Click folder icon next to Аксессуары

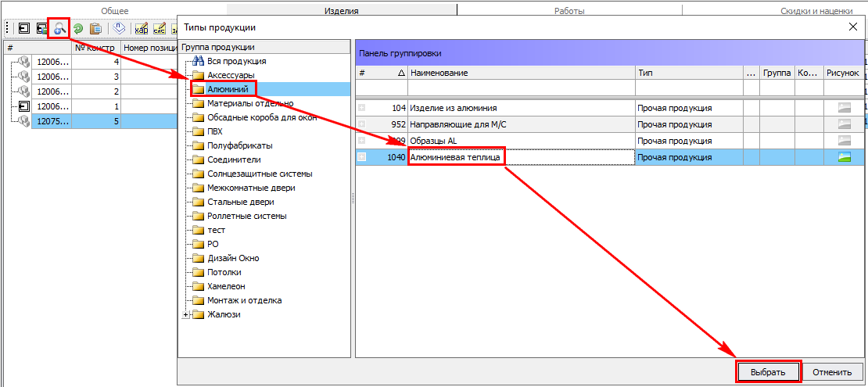[x=198, y=75]
